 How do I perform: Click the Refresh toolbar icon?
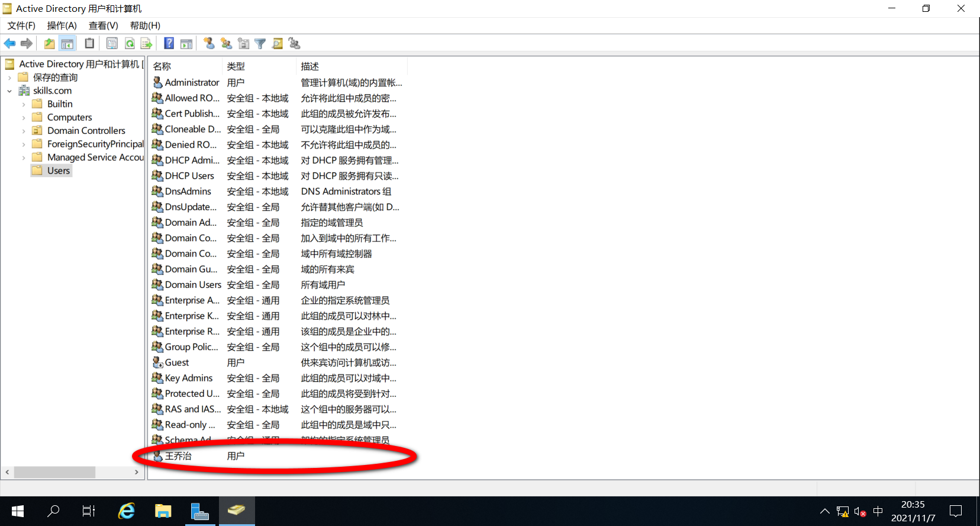(130, 44)
